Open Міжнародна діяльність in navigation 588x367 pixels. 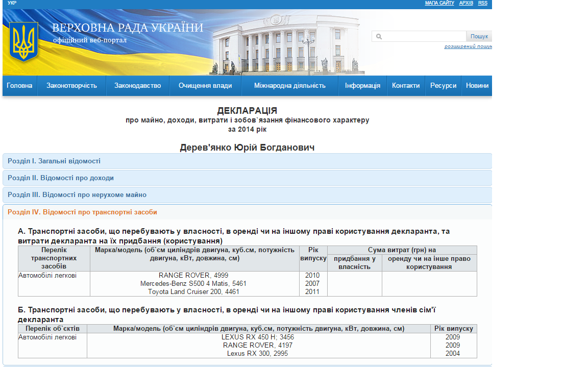[289, 86]
